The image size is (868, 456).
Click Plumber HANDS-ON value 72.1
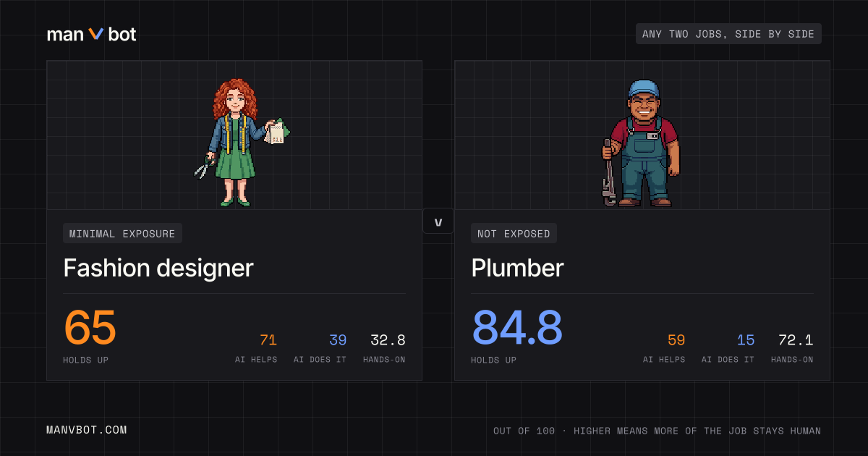click(x=796, y=340)
